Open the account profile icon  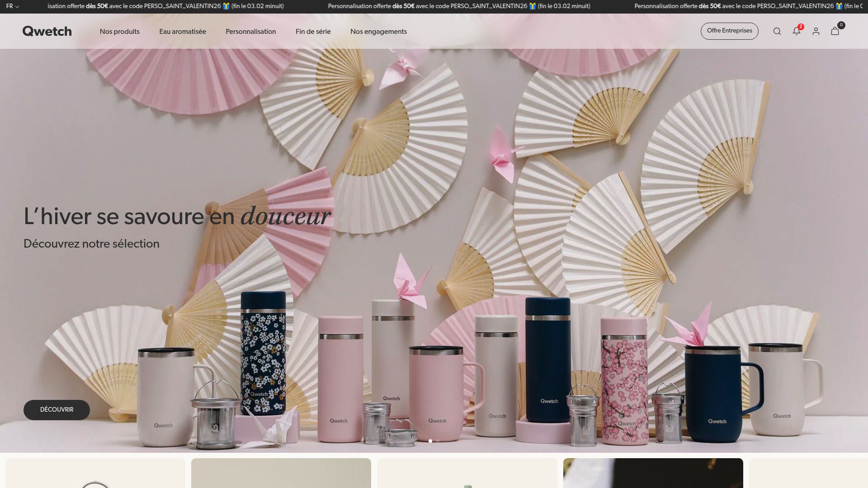tap(816, 31)
